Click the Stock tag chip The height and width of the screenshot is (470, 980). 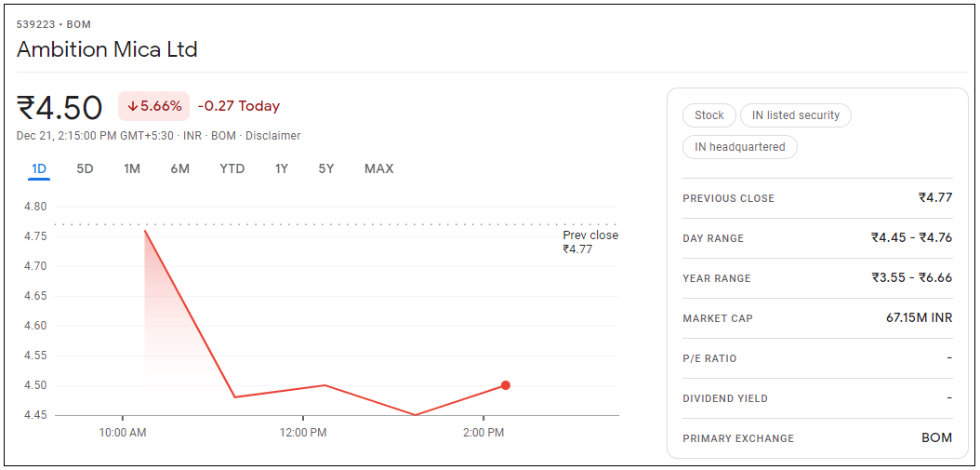pyautogui.click(x=709, y=115)
